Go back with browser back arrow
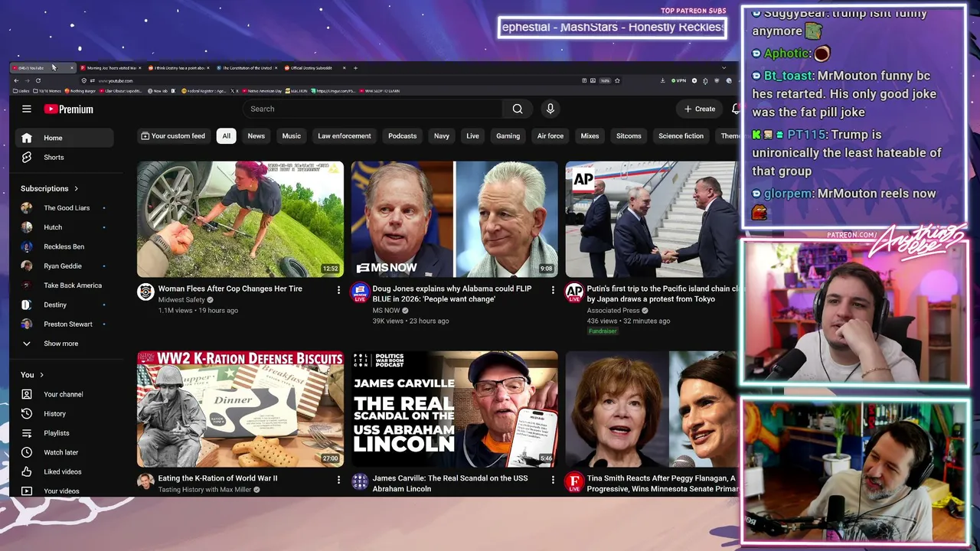Image resolution: width=980 pixels, height=551 pixels. pyautogui.click(x=16, y=80)
